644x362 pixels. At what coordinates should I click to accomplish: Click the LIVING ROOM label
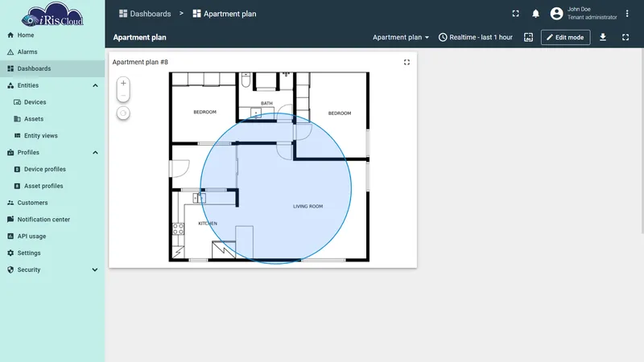[308, 207]
